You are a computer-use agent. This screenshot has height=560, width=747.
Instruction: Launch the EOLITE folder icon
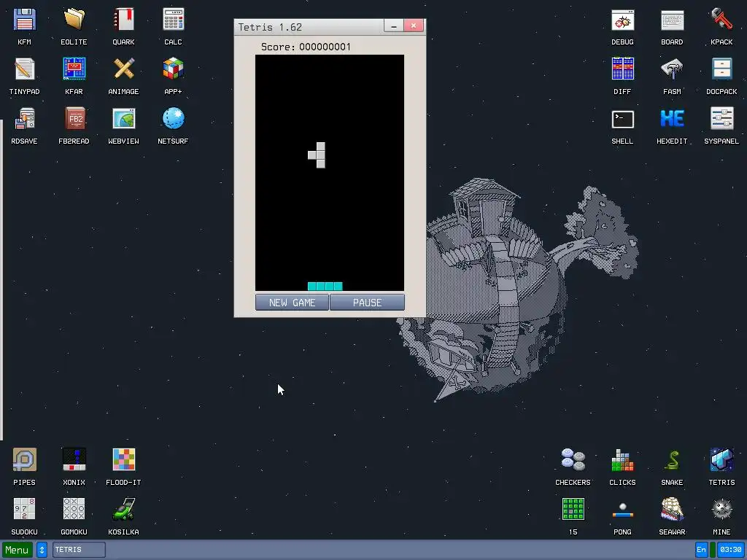pos(74,20)
